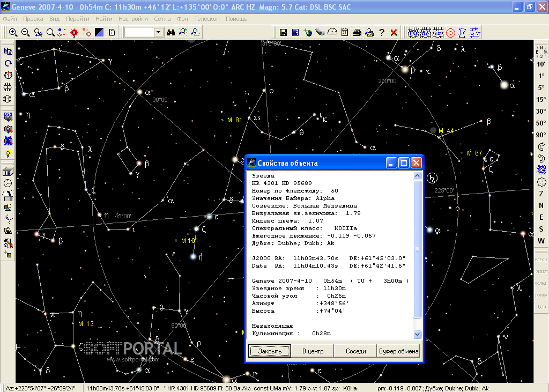The width and height of the screenshot is (549, 392).
Task: Click the night vision black-blue square icon
Action: click(99, 32)
